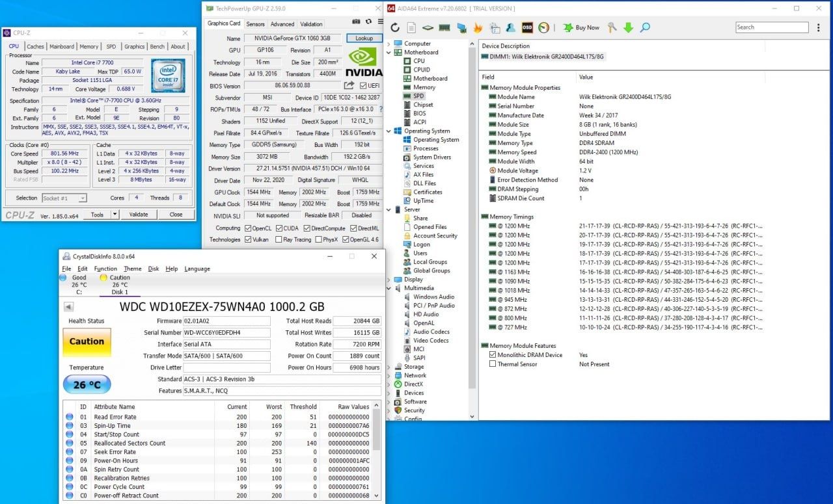Click the green download update arrow
Viewport: 833px width, 504px height.
(628, 27)
